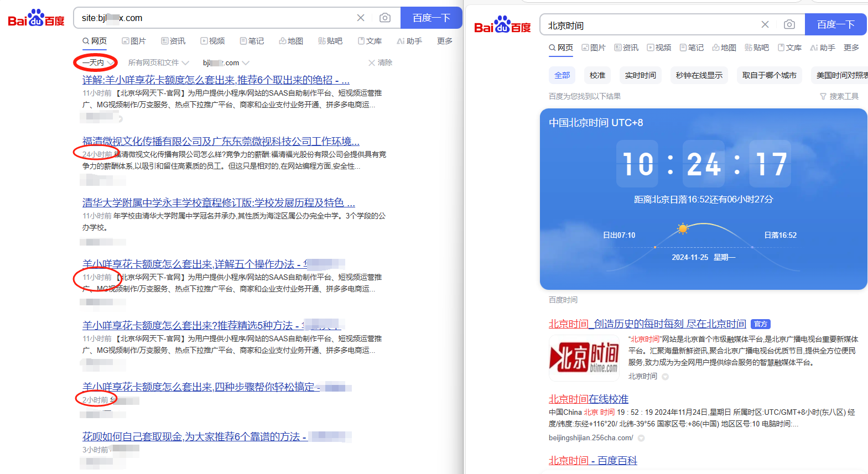This screenshot has height=474, width=868.
Task: Open AI 助手 in right window
Action: 823,48
